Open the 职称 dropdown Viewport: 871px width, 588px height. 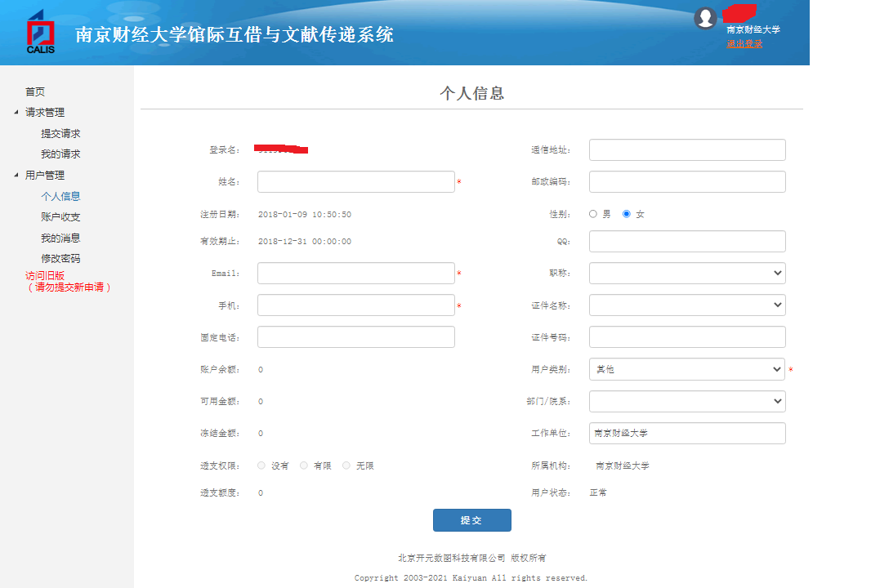687,274
